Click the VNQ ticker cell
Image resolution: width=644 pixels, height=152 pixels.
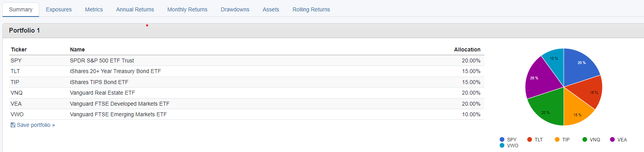(x=16, y=93)
